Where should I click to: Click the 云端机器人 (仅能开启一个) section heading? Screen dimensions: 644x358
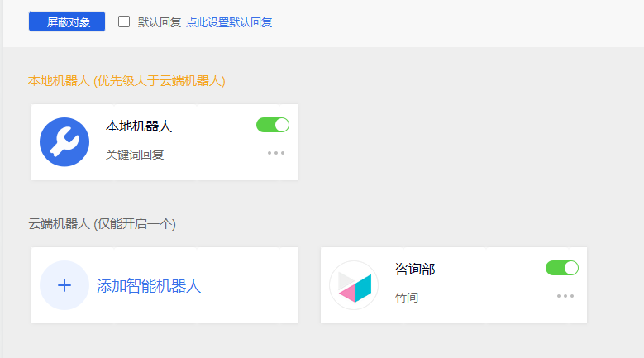(x=102, y=224)
